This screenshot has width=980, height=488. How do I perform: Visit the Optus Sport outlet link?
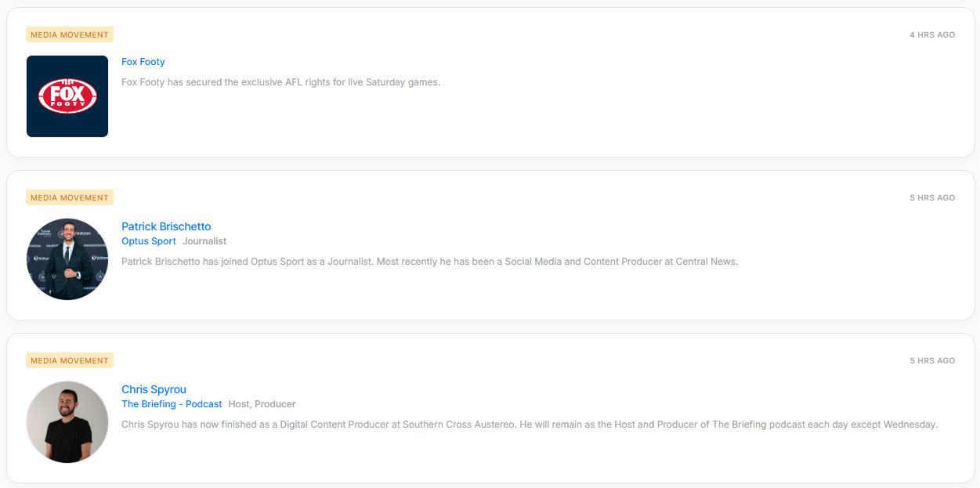click(x=149, y=241)
